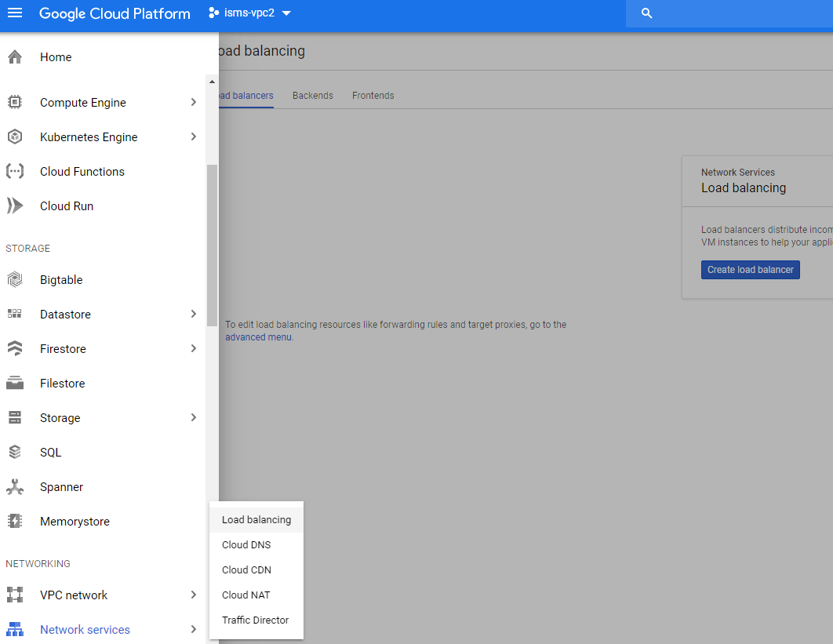Image resolution: width=833 pixels, height=644 pixels.
Task: Click the Cloud Functions brackets icon
Action: (15, 171)
